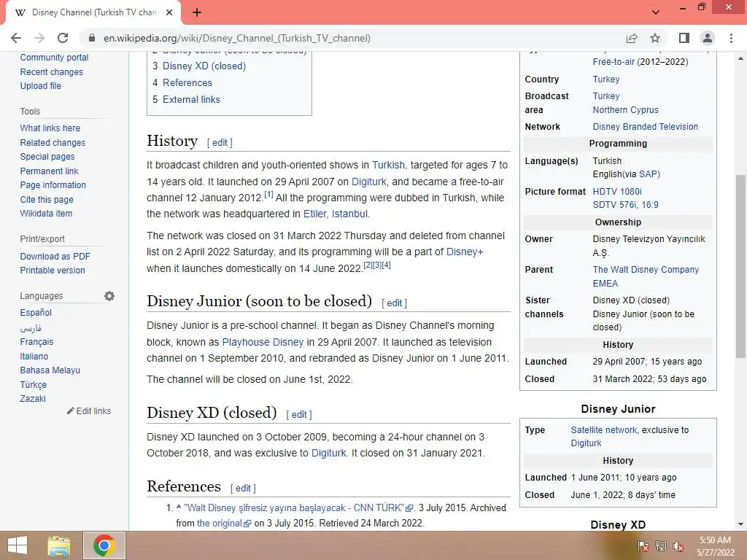Open the Chrome three-dot menu
The height and width of the screenshot is (560, 747).
point(731,38)
